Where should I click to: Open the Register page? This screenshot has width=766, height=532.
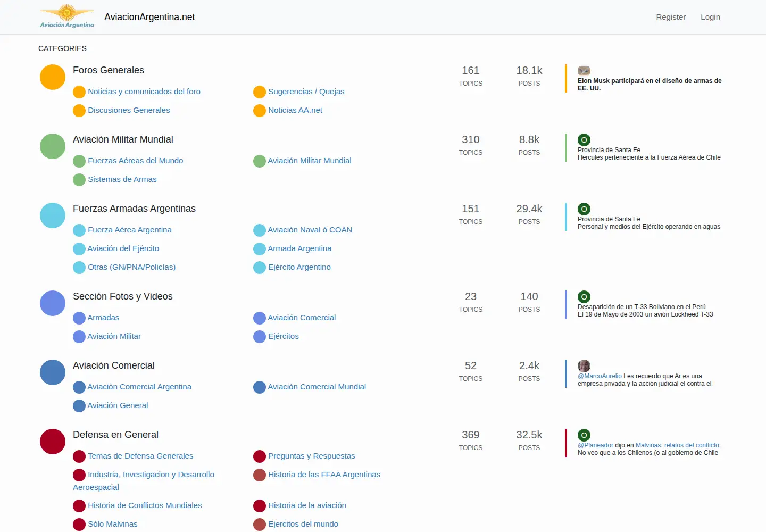671,17
